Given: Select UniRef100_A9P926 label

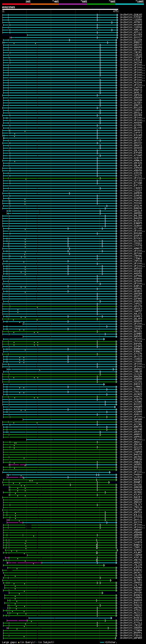Looking at the screenshot, I should tap(131, 95).
